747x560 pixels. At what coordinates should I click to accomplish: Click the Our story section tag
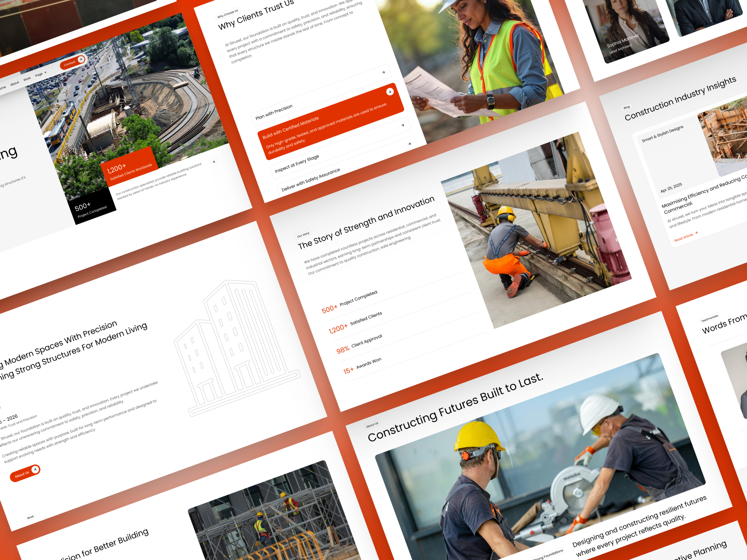[303, 235]
